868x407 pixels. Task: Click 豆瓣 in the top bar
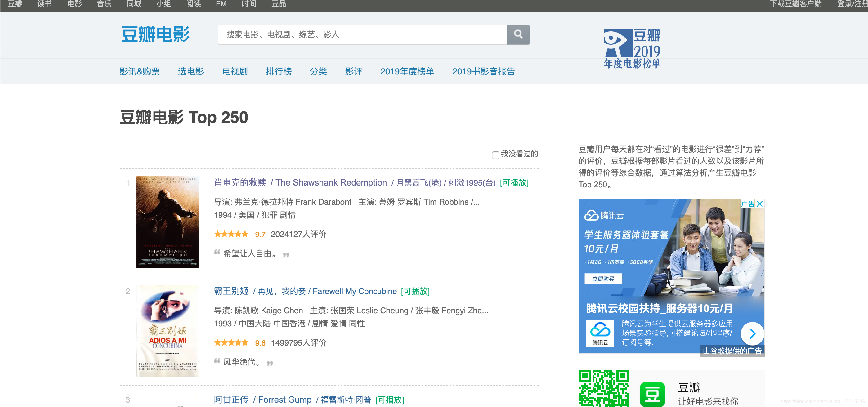[x=15, y=4]
